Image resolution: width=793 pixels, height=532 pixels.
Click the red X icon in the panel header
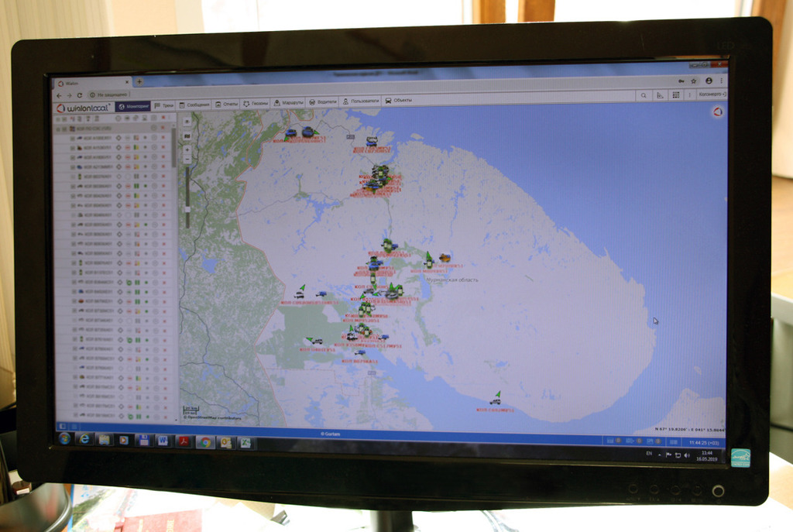click(163, 118)
